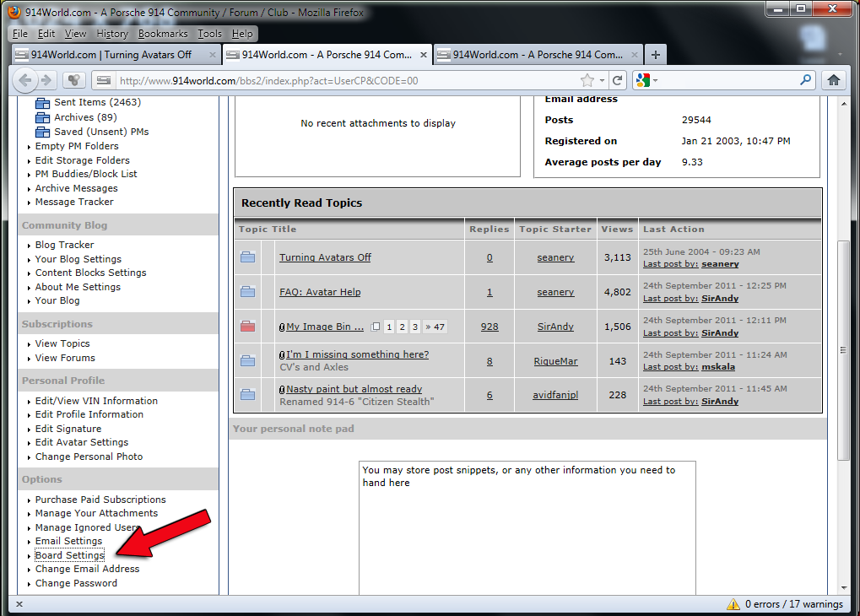Go back with the browser Back arrow
This screenshot has width=860, height=616.
[25, 81]
